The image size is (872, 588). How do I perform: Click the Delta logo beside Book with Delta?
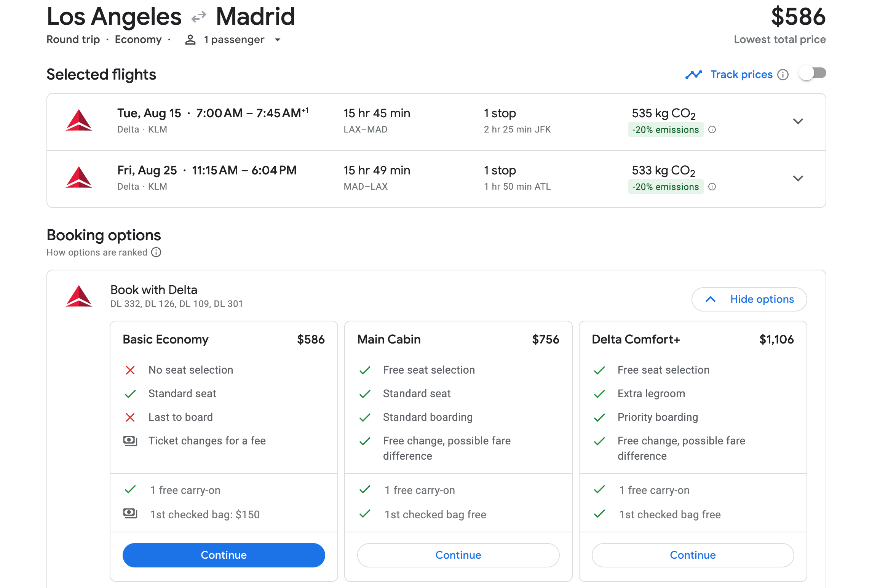[79, 296]
